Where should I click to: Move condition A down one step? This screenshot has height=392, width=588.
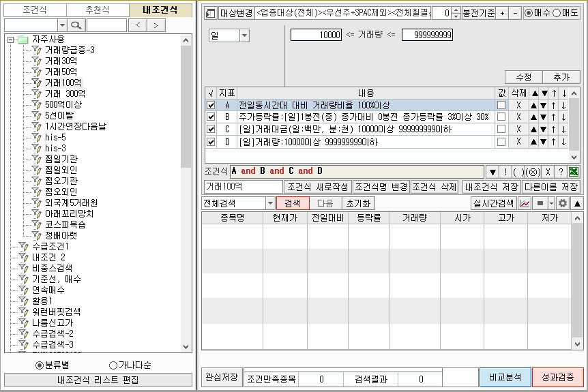click(x=544, y=106)
